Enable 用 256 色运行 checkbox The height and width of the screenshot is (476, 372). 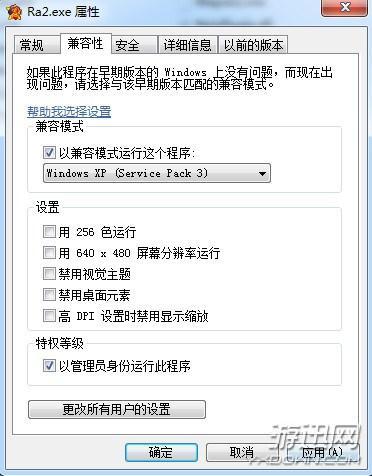coord(49,231)
